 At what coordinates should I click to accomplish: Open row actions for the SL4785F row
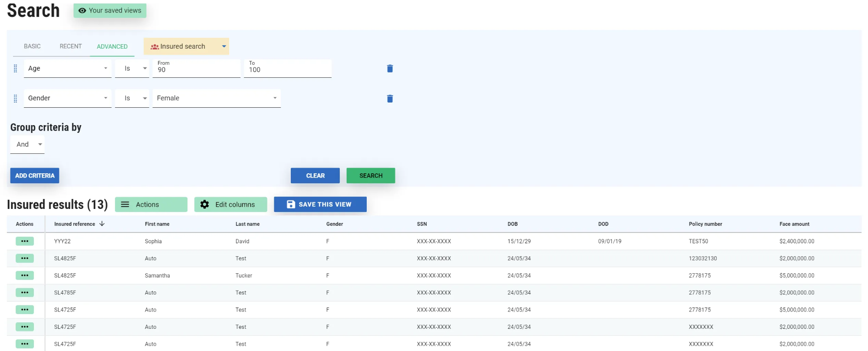pyautogui.click(x=25, y=292)
